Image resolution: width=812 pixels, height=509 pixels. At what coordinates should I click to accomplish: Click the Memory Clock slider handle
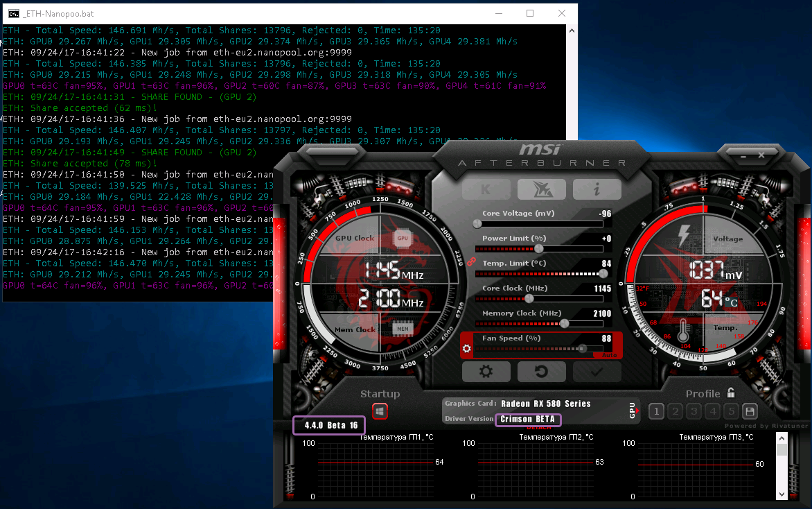[x=565, y=323]
